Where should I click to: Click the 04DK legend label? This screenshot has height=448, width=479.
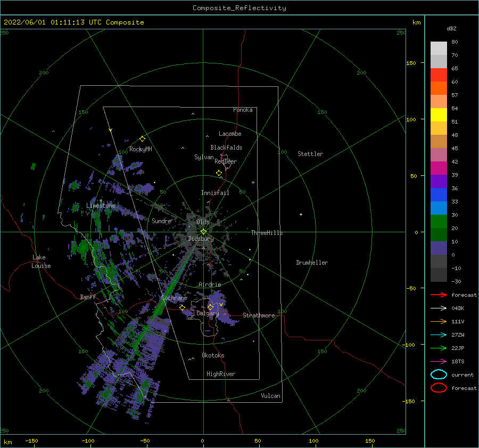click(458, 308)
